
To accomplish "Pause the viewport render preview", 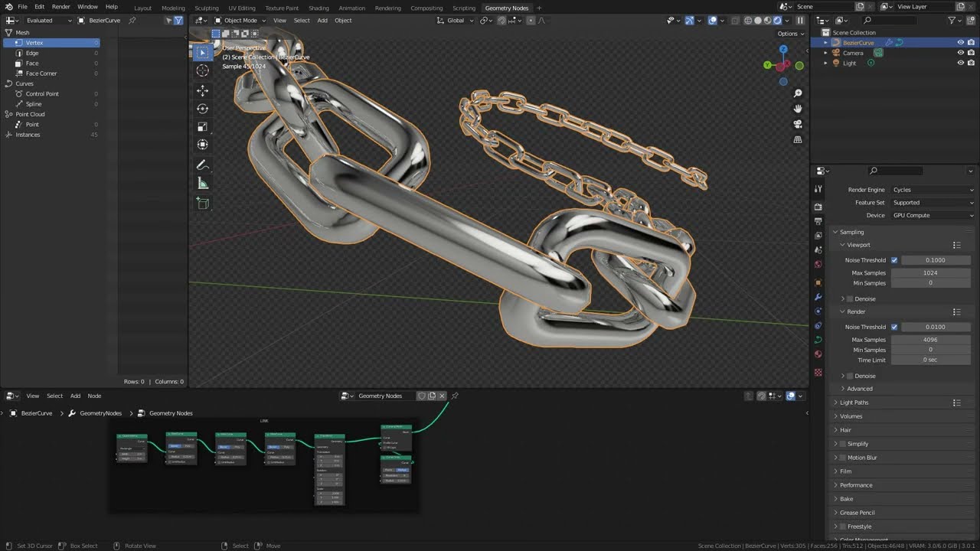I will [800, 21].
